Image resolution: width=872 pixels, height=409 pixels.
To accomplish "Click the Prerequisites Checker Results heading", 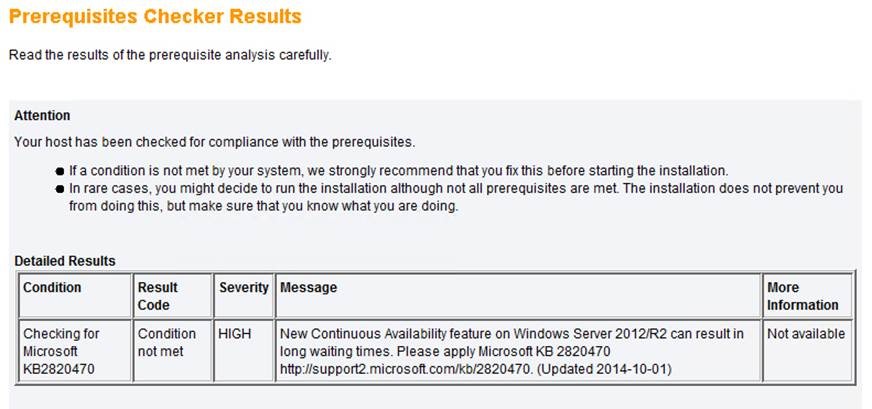I will click(x=155, y=17).
